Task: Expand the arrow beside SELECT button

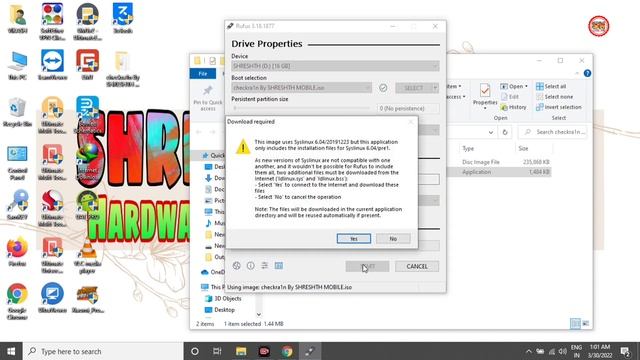Action: pos(435,88)
